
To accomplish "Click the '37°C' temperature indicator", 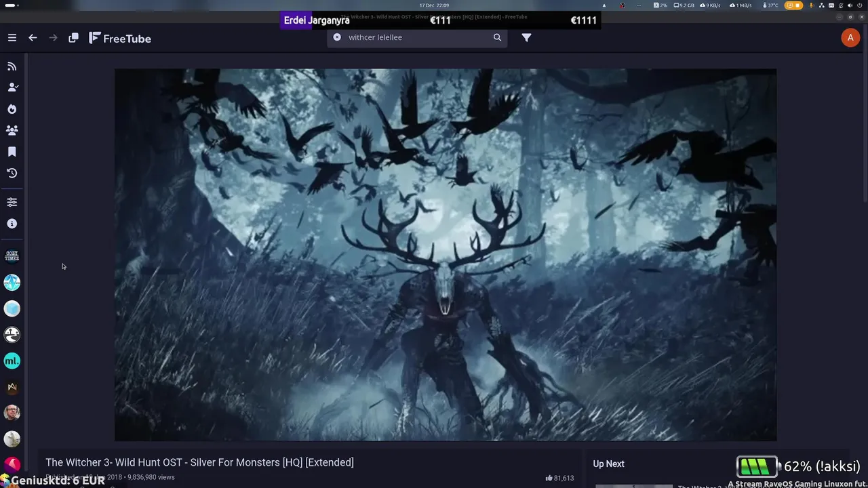I will 771,5.
